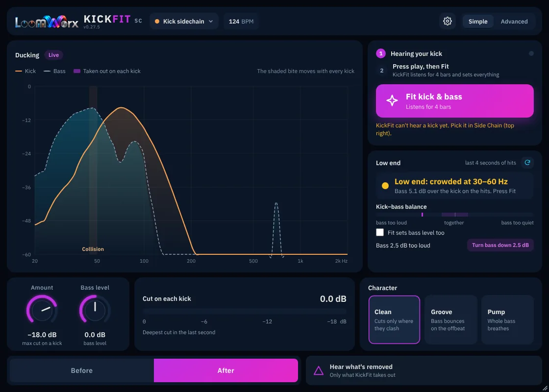Click the sparkle icon on the Fit button
549x392 pixels.
pyautogui.click(x=392, y=101)
